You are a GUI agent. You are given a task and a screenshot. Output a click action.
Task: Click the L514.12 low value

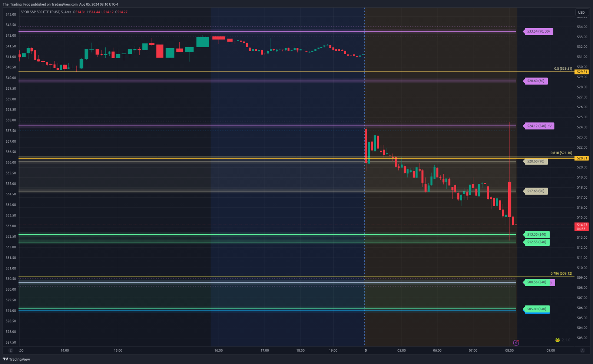[108, 12]
